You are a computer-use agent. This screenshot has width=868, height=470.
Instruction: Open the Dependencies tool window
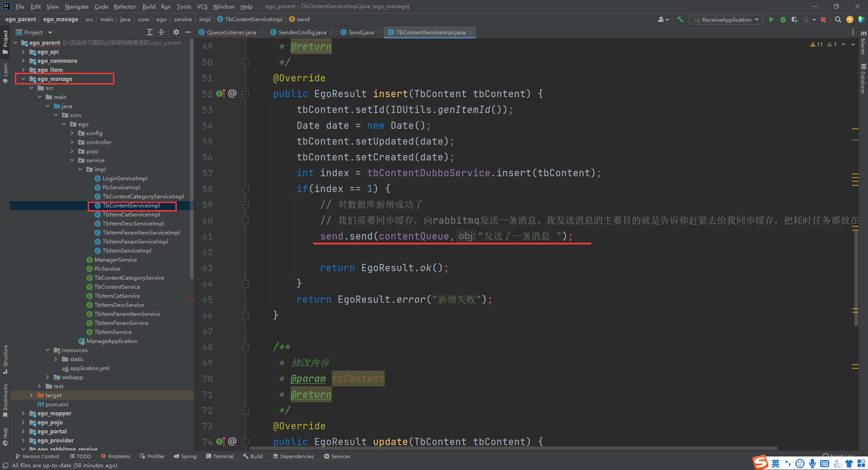pos(293,456)
